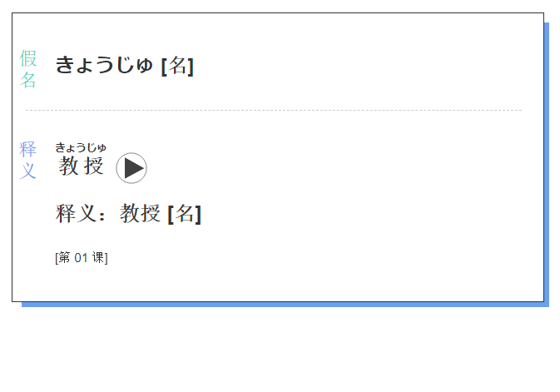The width and height of the screenshot is (560, 392).
Task: Open the [第 01 课] lesson tag
Action: coord(82,258)
